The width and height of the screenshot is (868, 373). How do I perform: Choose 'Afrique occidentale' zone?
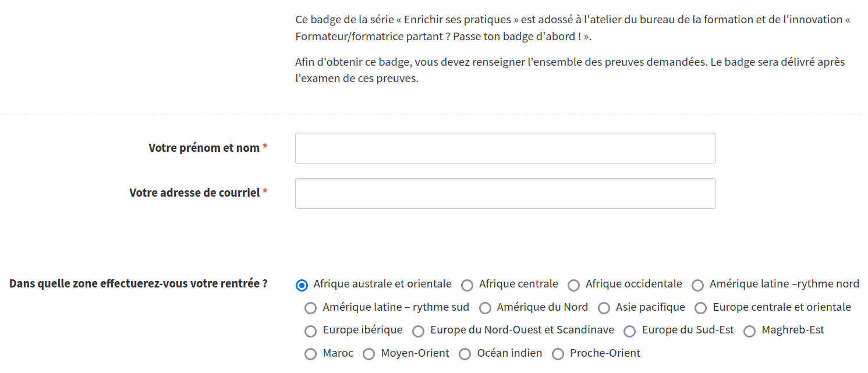573,285
